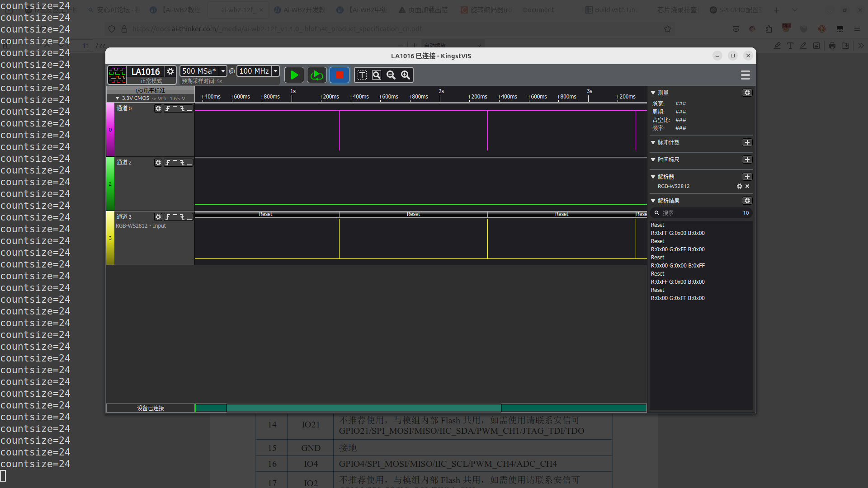Open channel 3 settings gear

pos(158,217)
